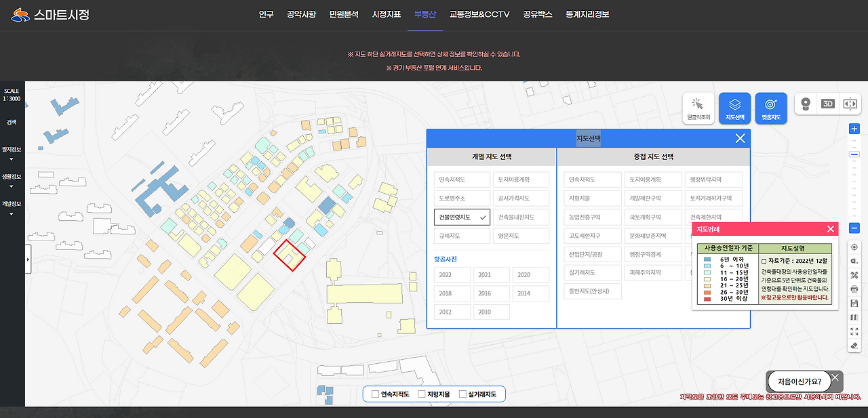The width and height of the screenshot is (868, 418).
Task: Clear drawings with the eraser icon
Action: (854, 346)
